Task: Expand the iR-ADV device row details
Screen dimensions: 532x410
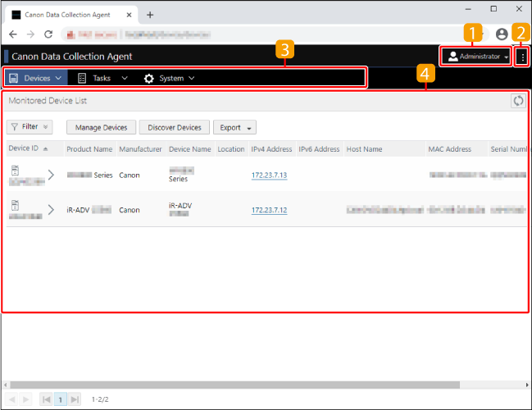Action: (x=51, y=210)
